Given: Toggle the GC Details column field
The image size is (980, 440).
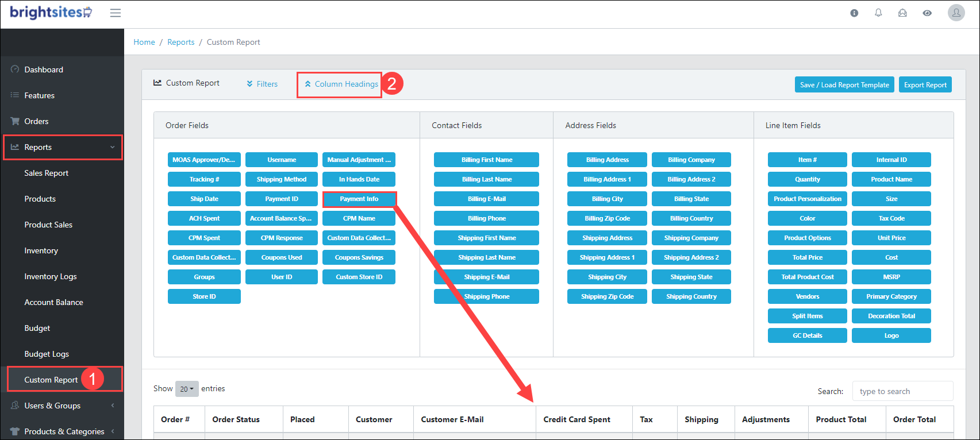Looking at the screenshot, I should [807, 335].
